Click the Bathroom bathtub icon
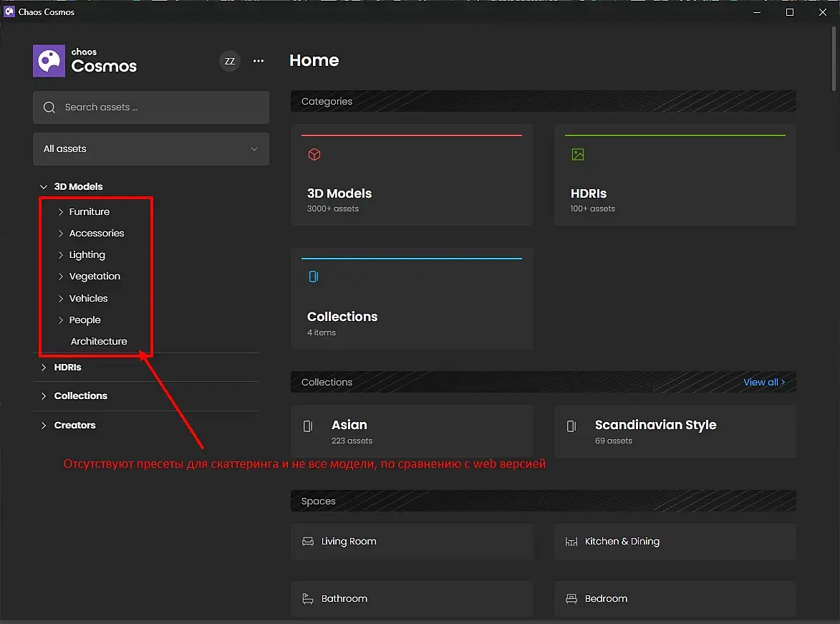 pos(308,599)
